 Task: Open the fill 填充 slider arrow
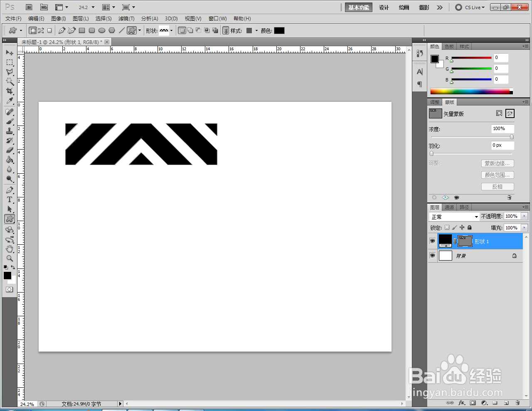click(524, 228)
